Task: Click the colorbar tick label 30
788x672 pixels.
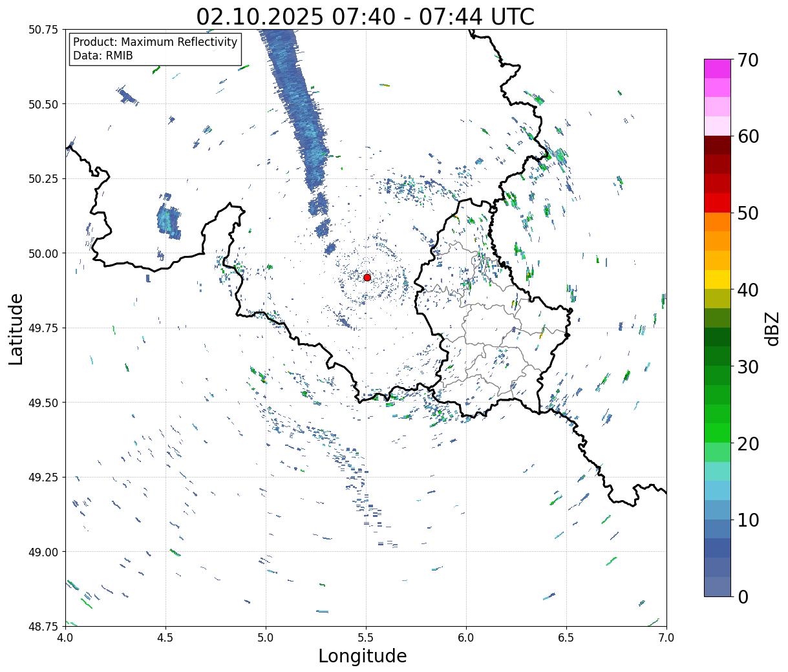Action: 748,367
